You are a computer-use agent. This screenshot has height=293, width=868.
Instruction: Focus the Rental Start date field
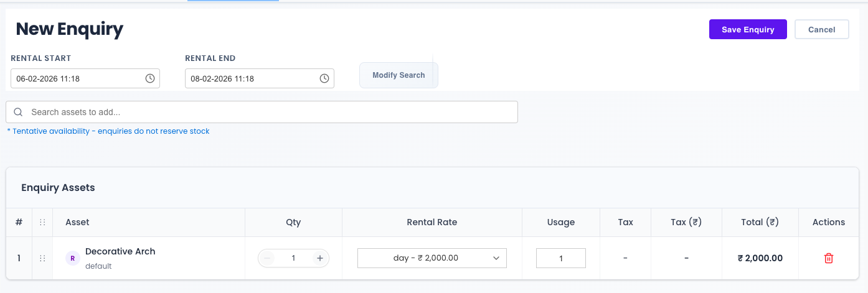coord(85,78)
